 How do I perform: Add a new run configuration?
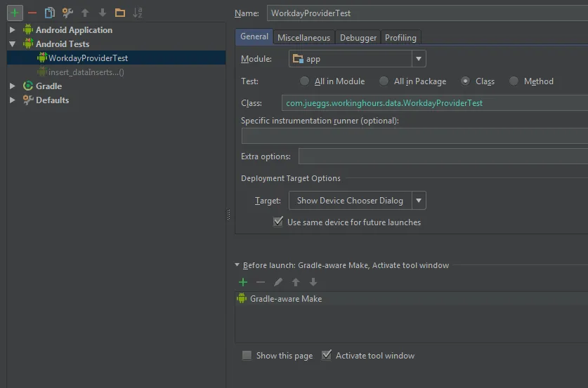[15, 13]
